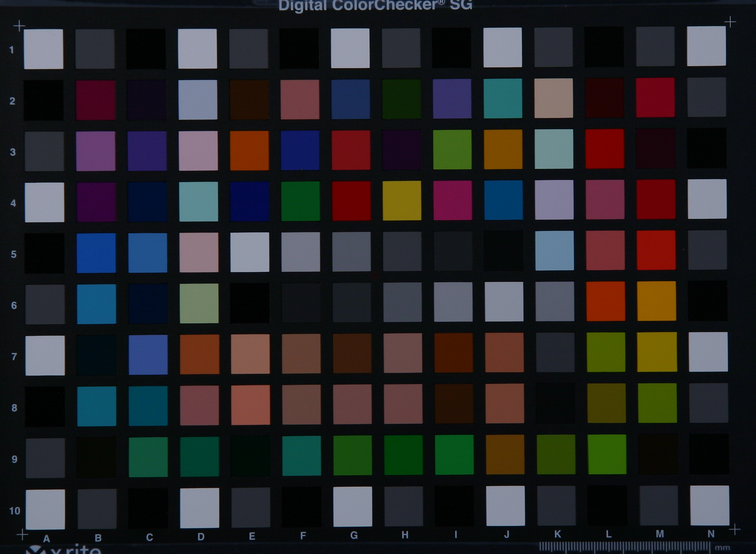Click the orange patch at E3
This screenshot has width=756, height=554.
click(x=249, y=150)
